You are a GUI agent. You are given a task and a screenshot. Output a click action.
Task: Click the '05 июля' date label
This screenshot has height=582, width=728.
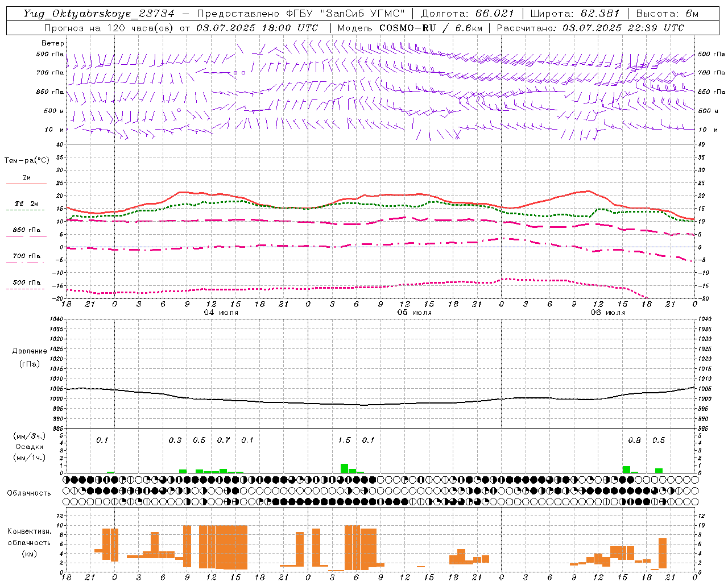415,313
